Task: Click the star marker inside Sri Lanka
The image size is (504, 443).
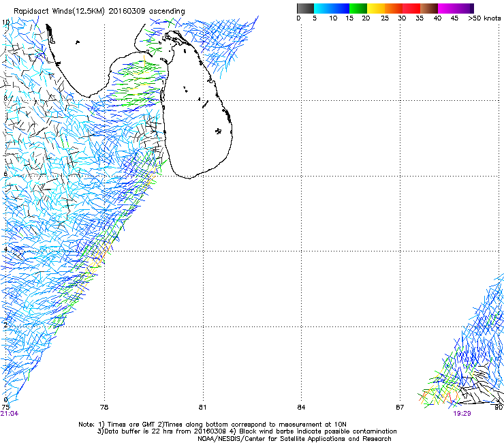Action: [219, 131]
